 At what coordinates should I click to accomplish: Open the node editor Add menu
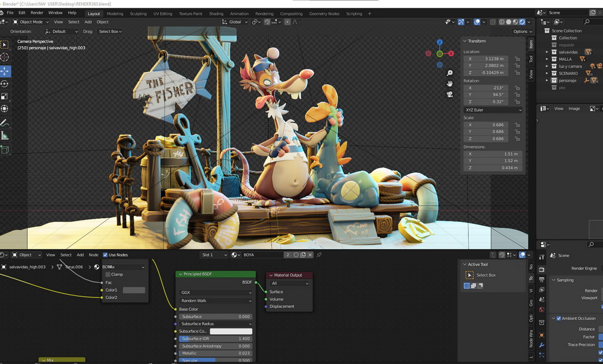[x=80, y=255]
